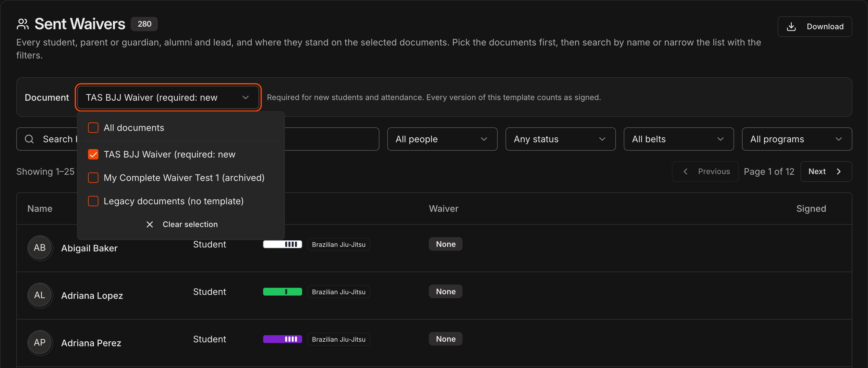Click Adriana Perez's purple belt indicator
Viewport: 868px width, 368px height.
click(x=282, y=339)
